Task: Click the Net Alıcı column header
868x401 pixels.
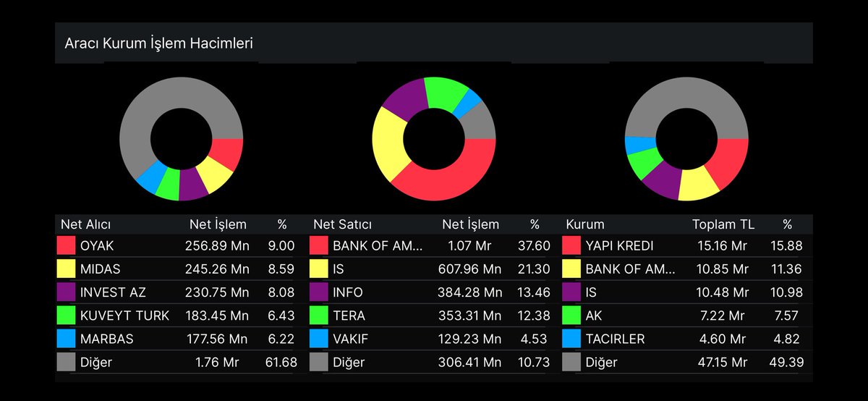Action: click(85, 224)
